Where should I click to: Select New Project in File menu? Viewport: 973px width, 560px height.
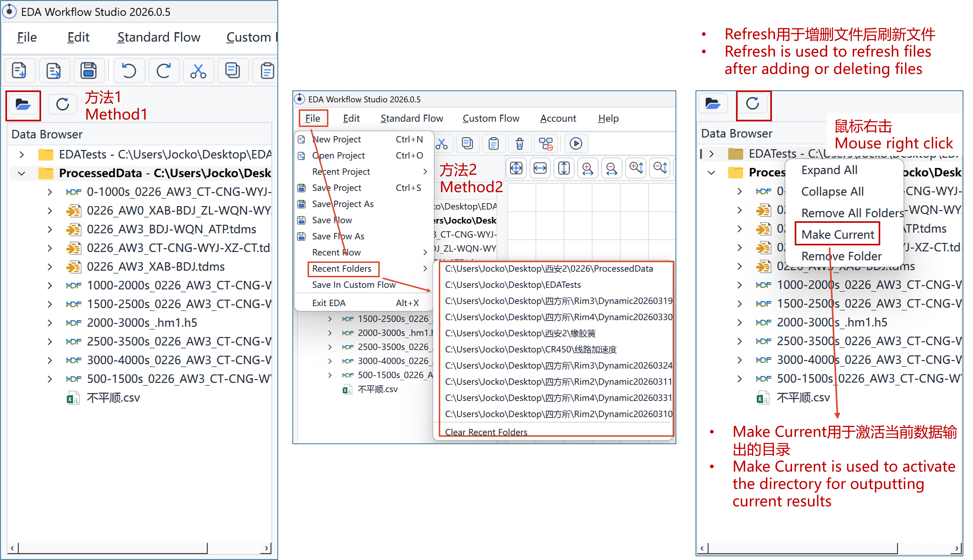364,139
